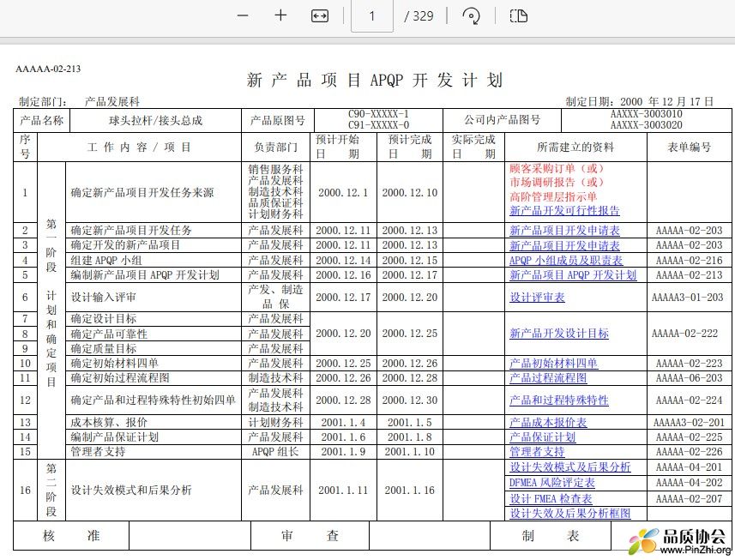Click the title 新产品项目APQP开发计划

pos(375,80)
